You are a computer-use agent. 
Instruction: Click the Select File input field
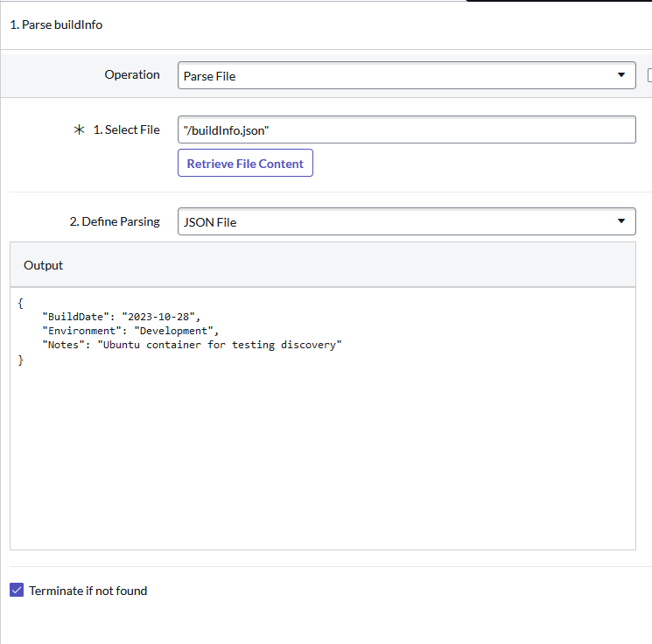coord(406,129)
